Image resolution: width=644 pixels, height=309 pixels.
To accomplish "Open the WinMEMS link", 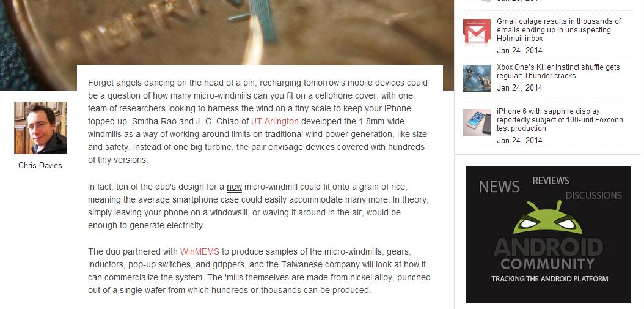I will coord(200,251).
